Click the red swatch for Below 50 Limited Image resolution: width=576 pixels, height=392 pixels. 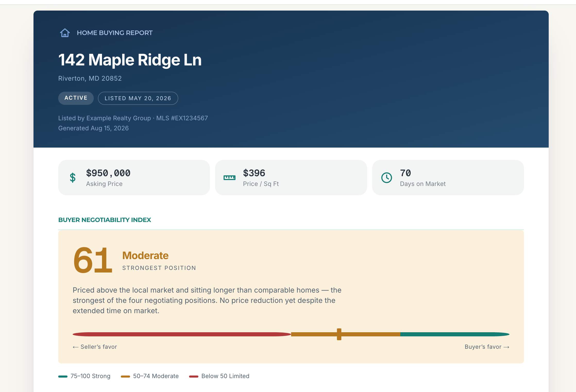[x=194, y=376]
